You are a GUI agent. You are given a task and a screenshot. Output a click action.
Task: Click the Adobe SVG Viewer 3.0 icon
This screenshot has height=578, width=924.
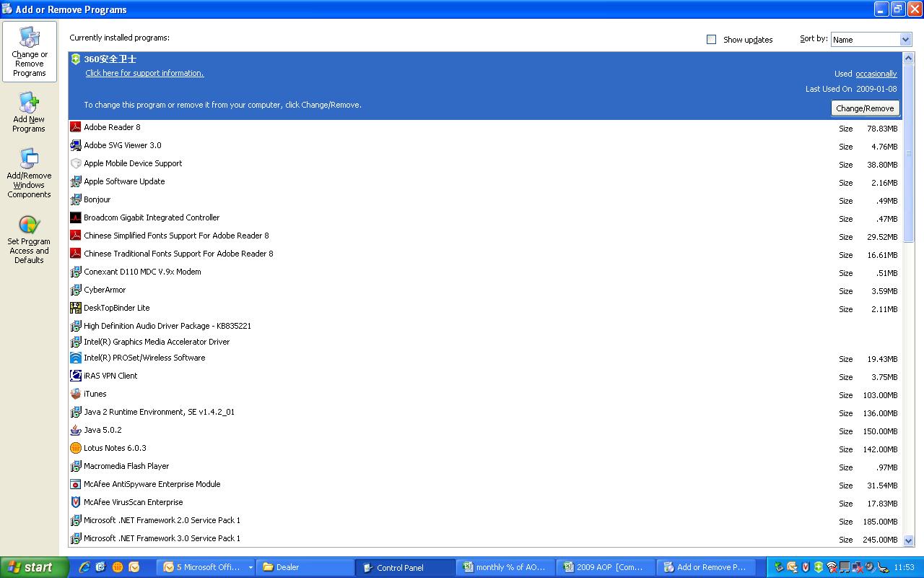pos(76,145)
